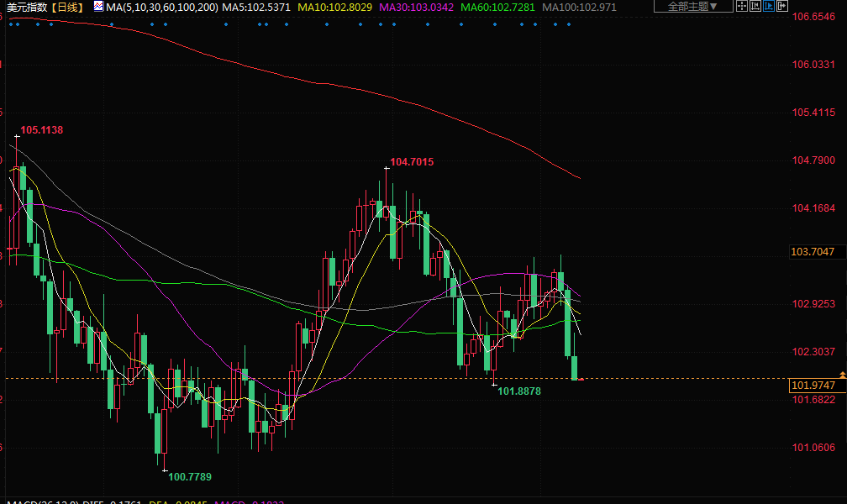This screenshot has width=847, height=504.
Task: Click the yellow MA10:102.8029 legend
Action: coord(335,7)
